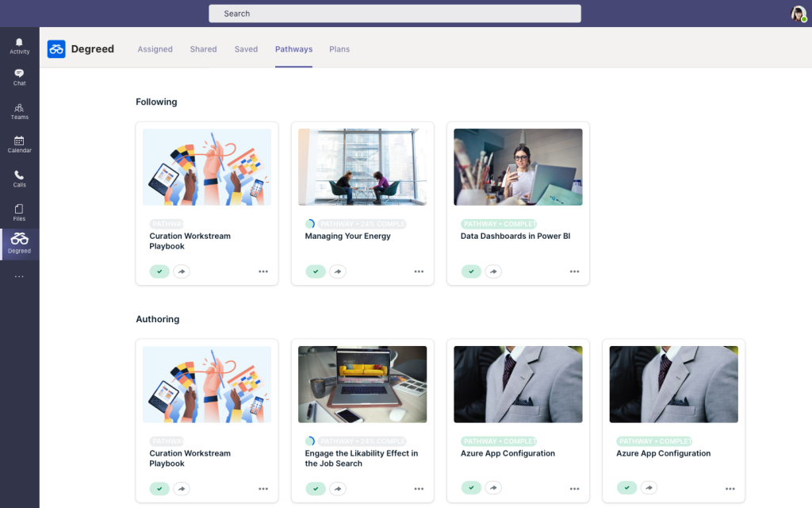Open the Calendar sidebar icon
Screen dimensions: 812x508
19,144
